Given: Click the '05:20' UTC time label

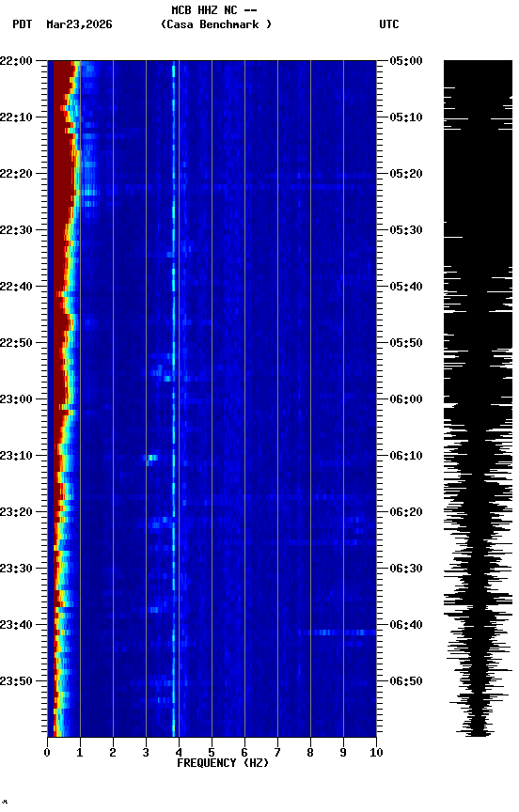Looking at the screenshot, I should click(x=406, y=174).
